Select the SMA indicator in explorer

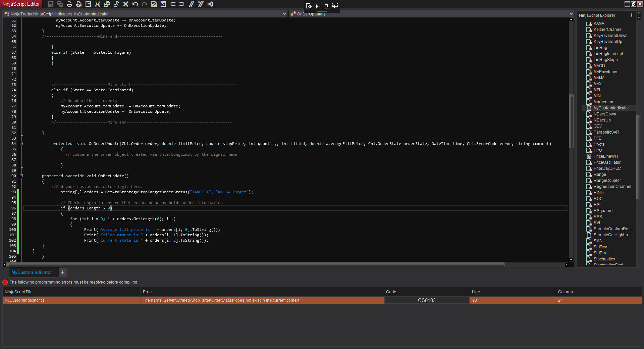click(597, 241)
